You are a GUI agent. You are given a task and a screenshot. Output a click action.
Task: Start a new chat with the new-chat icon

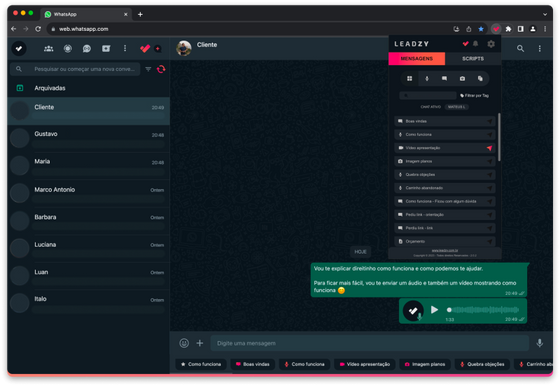(106, 49)
